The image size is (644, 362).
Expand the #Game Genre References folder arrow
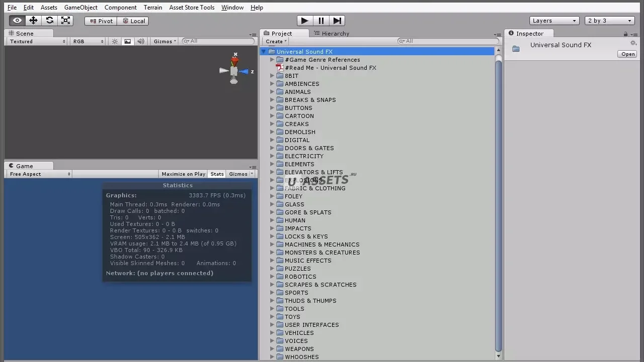pos(272,60)
